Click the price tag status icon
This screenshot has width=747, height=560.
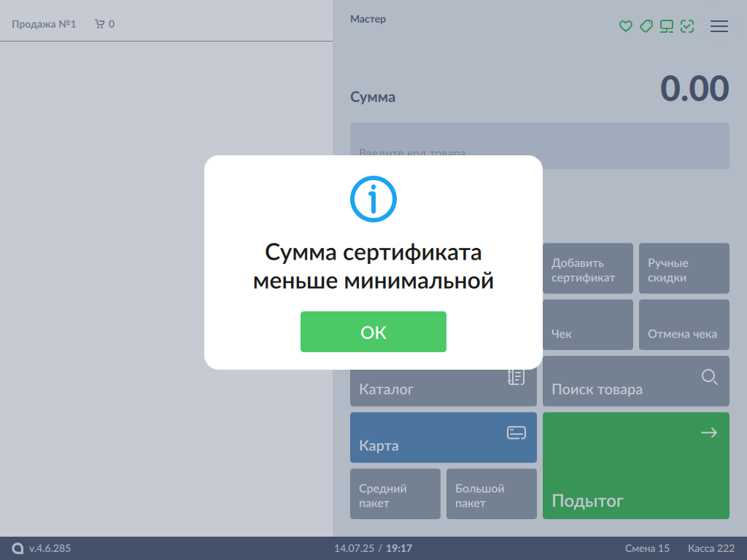[646, 26]
